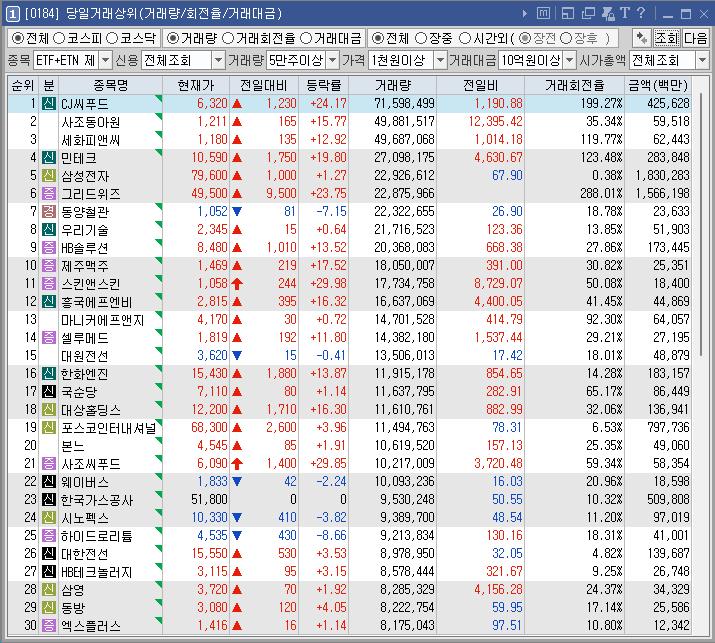715x643 pixels.
Task: Click the play arrow icon in title bar
Action: [525, 14]
